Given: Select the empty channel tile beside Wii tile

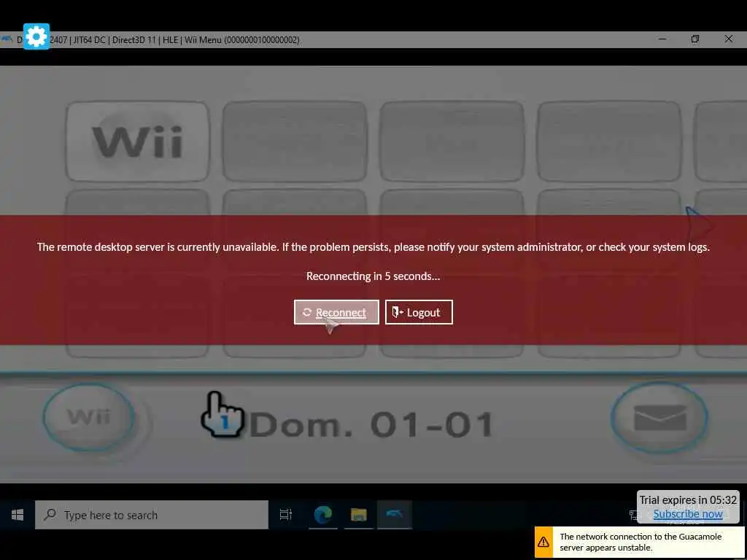Looking at the screenshot, I should (x=295, y=141).
